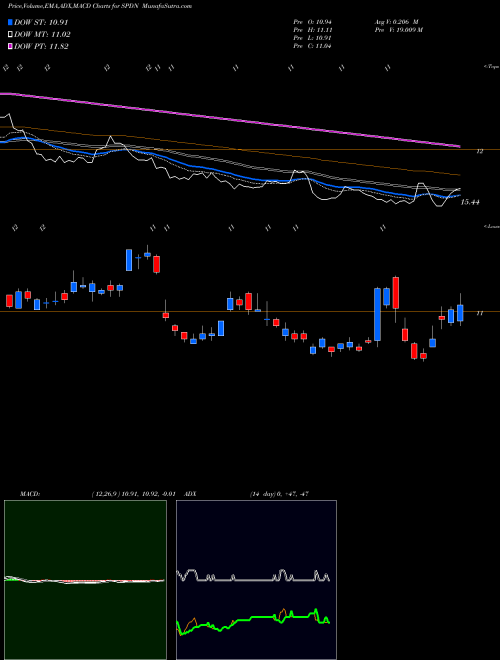Click the '15.44' value beside EMA lines

(x=470, y=202)
